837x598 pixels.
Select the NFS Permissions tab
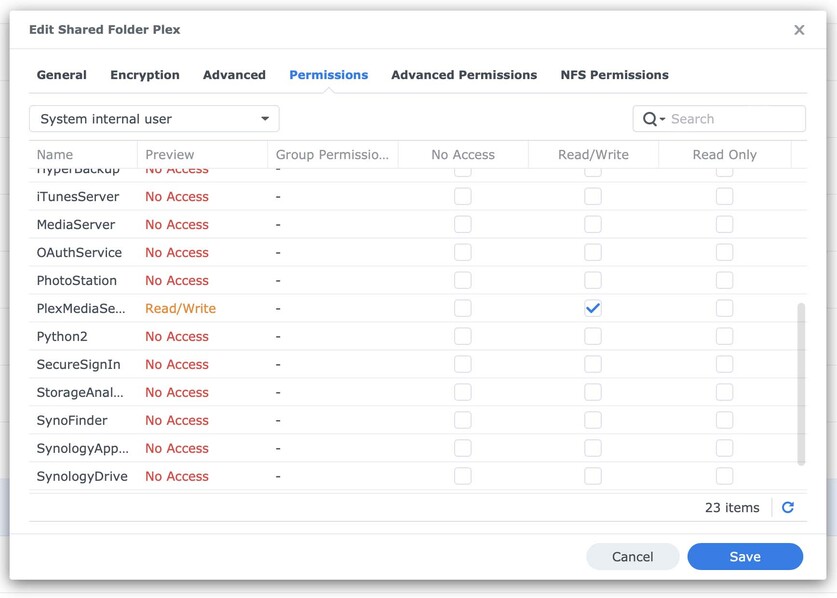[614, 75]
